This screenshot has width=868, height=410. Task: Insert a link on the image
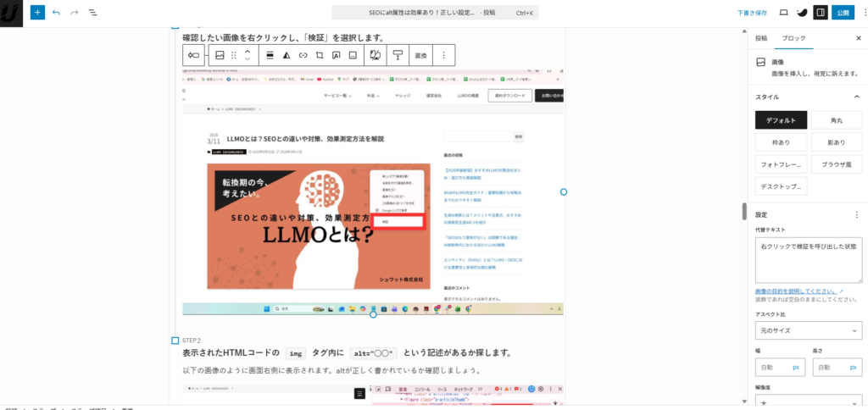[303, 55]
